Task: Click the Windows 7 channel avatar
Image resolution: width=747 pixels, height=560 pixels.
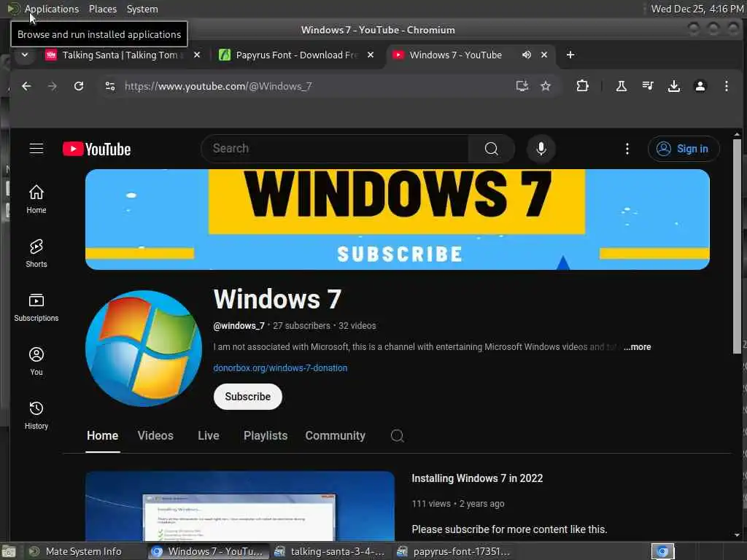Action: click(144, 349)
